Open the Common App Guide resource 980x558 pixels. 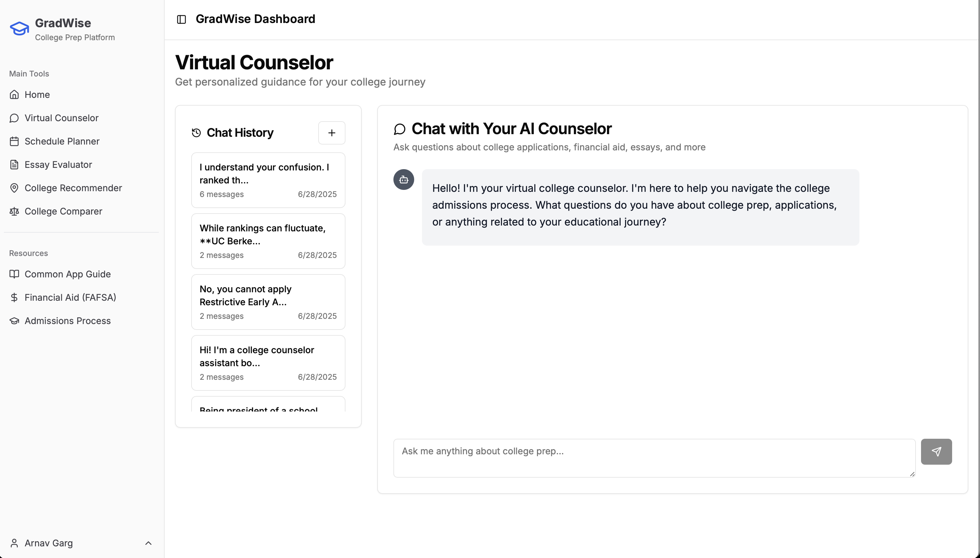tap(67, 274)
